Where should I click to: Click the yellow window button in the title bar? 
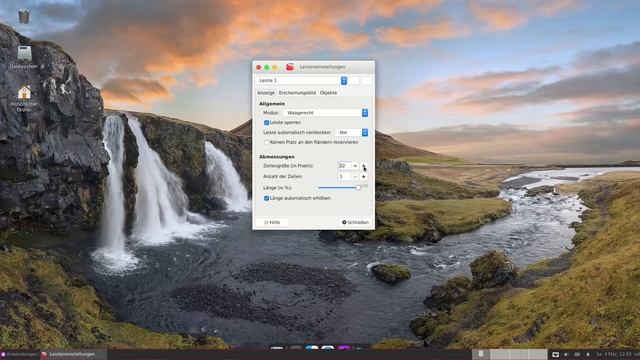(275, 67)
